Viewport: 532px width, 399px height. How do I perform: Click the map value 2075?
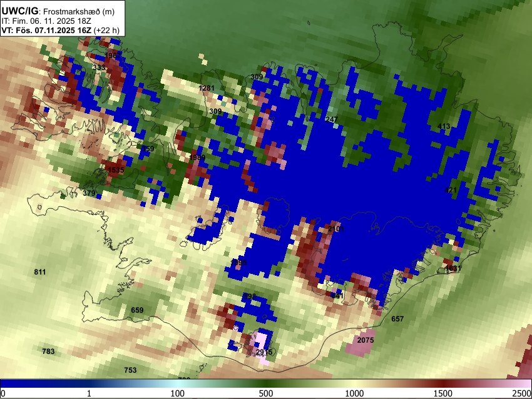(x=366, y=340)
